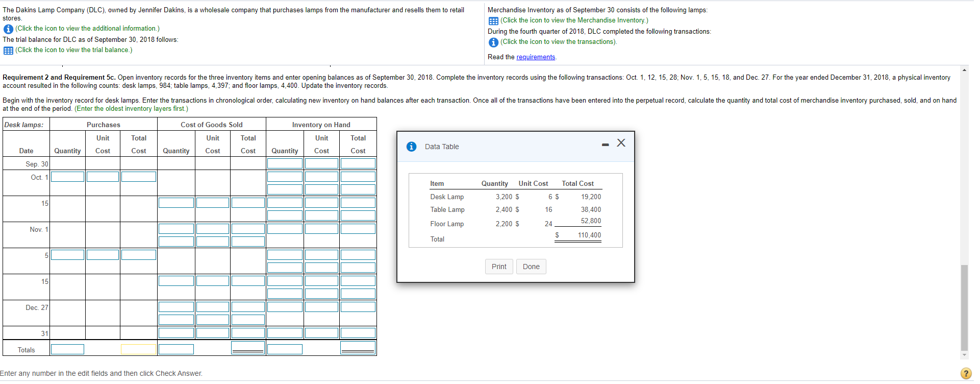Click Oct. 15 COGS unit cost field

213,203
